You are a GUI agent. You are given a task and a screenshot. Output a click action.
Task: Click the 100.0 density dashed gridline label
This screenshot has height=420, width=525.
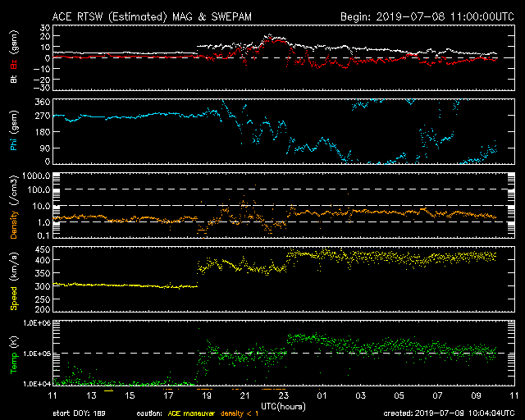tap(41, 189)
